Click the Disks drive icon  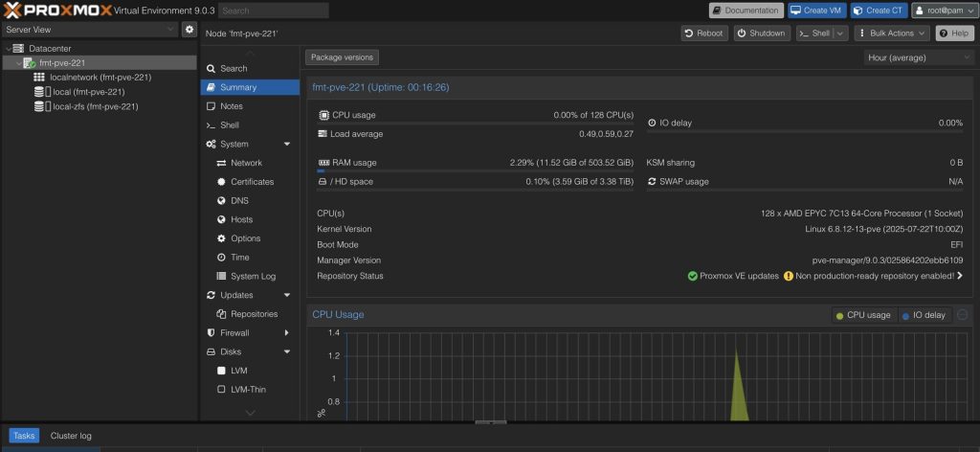pos(212,352)
